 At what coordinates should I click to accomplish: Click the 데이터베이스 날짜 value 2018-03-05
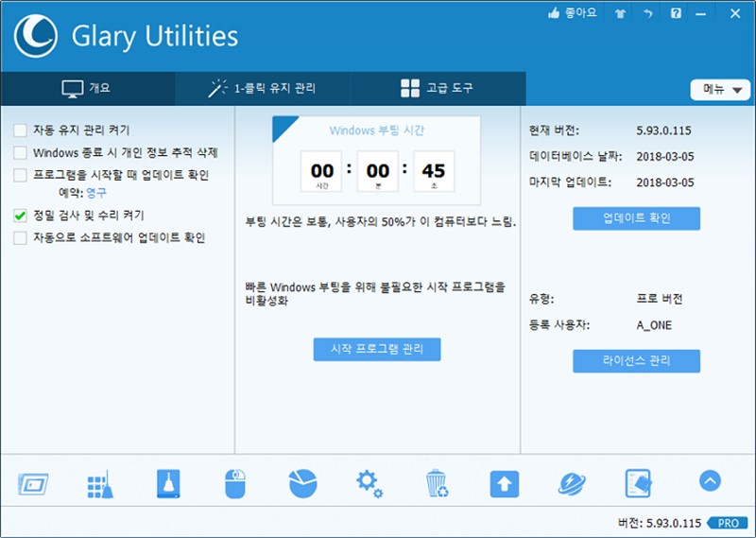(665, 157)
